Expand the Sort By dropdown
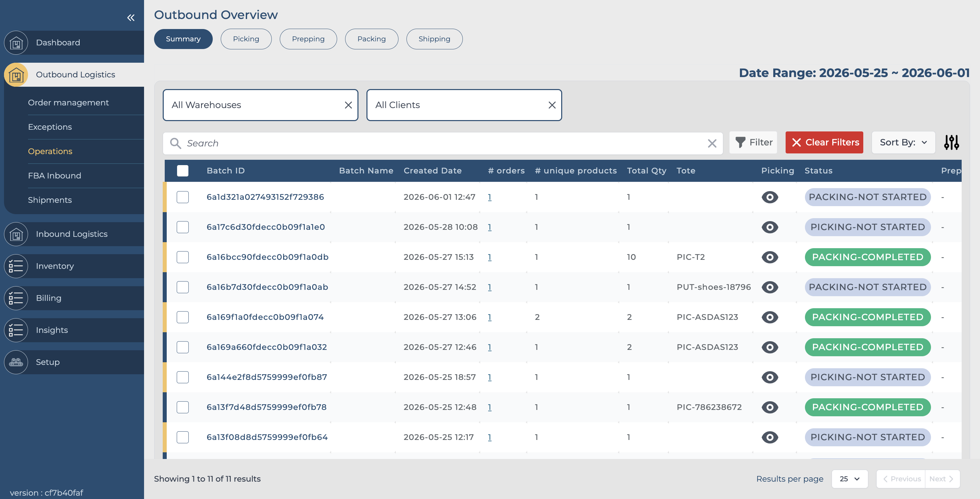The image size is (980, 499). coord(903,142)
